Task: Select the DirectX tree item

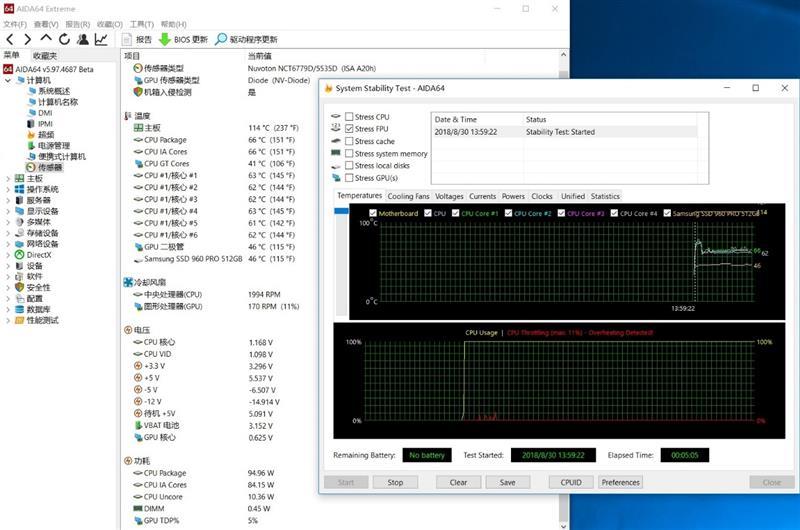Action: [39, 255]
